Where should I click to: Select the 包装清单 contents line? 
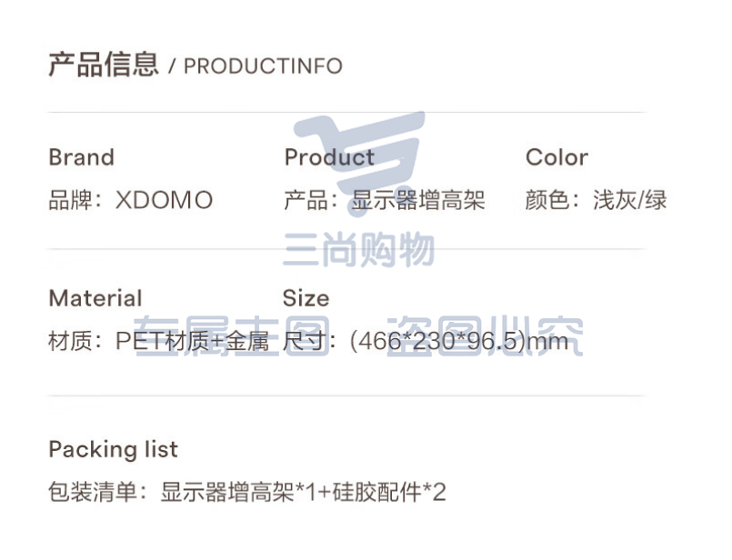tap(247, 492)
